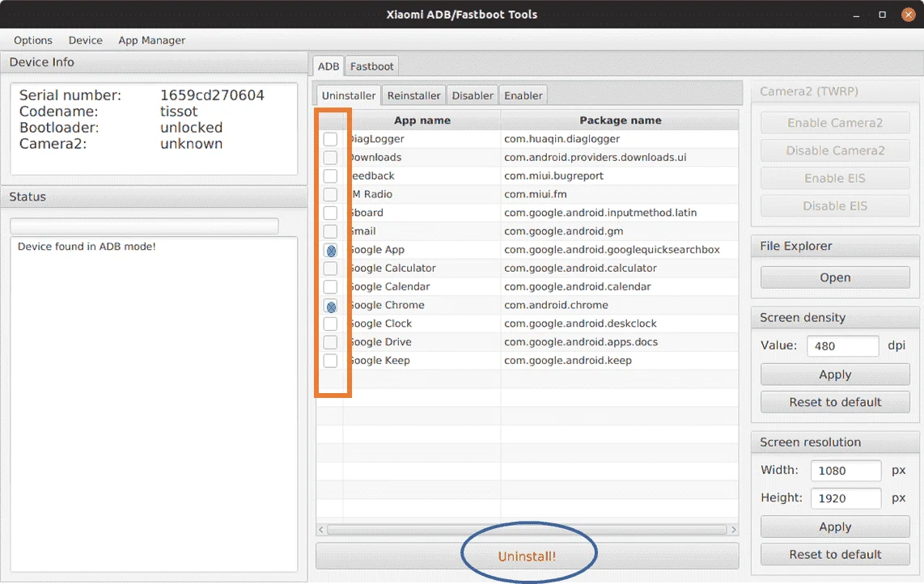Uncheck the Google App checkbox

point(331,250)
